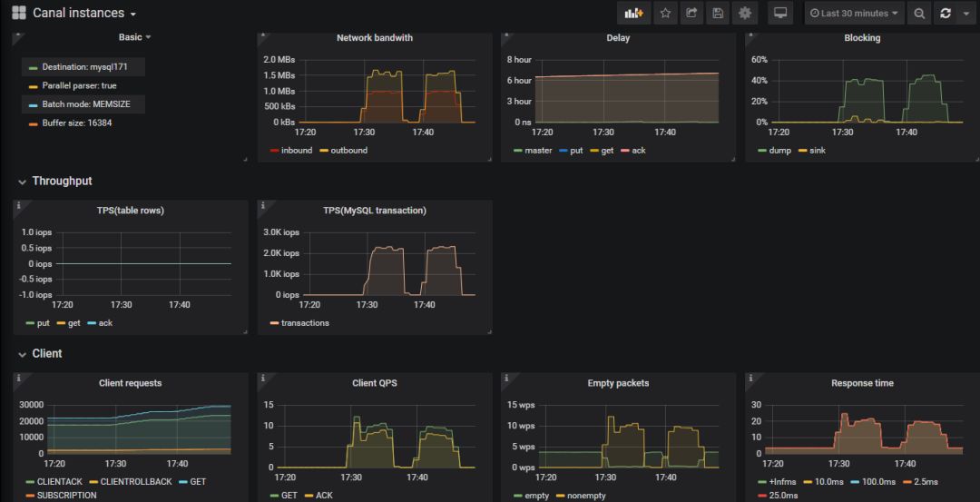Click the Response time panel title

(862, 382)
